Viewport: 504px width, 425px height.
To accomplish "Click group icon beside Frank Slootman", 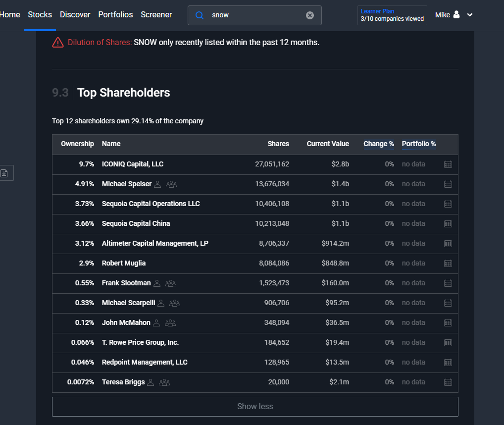I will [x=171, y=283].
